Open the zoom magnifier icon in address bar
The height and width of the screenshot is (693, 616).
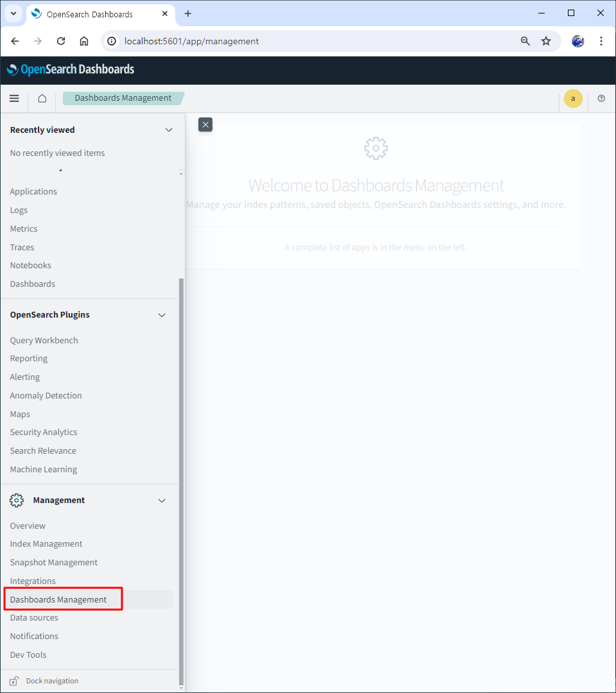[525, 41]
